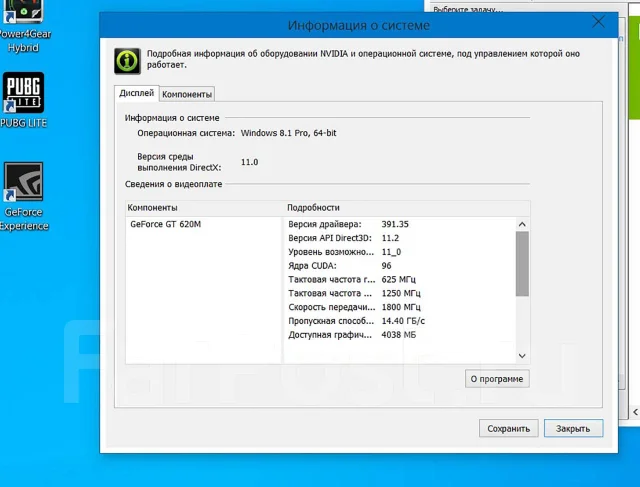Click the Windows 8.1 Pro, 64-bit text
The image size is (640, 487).
289,133
